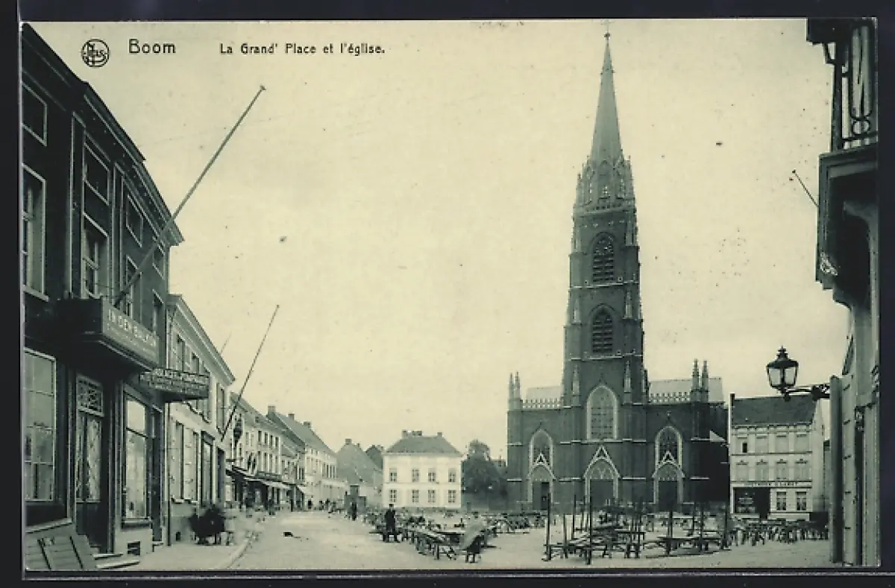Click the publisher logo beside Boom title
The image size is (895, 588).
click(95, 53)
